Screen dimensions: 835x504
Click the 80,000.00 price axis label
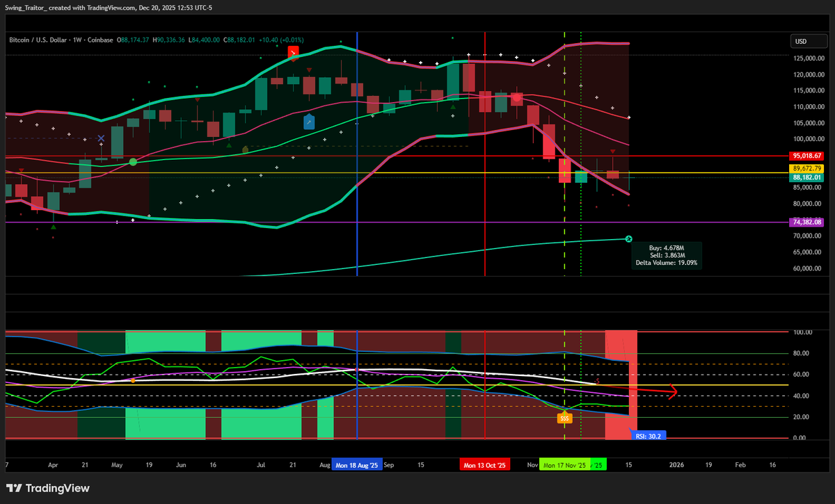pos(806,204)
